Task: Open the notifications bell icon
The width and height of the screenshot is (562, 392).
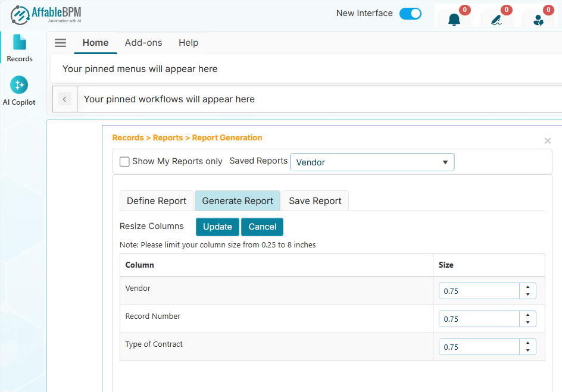Action: [x=454, y=20]
